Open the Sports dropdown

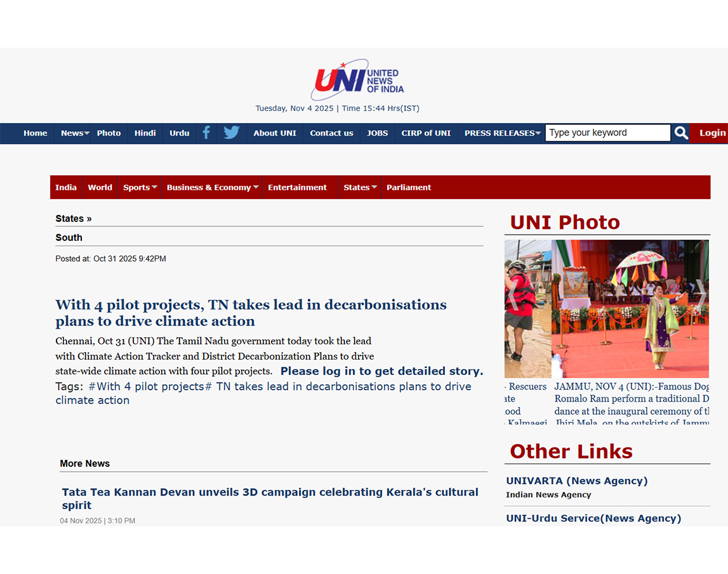coord(139,187)
